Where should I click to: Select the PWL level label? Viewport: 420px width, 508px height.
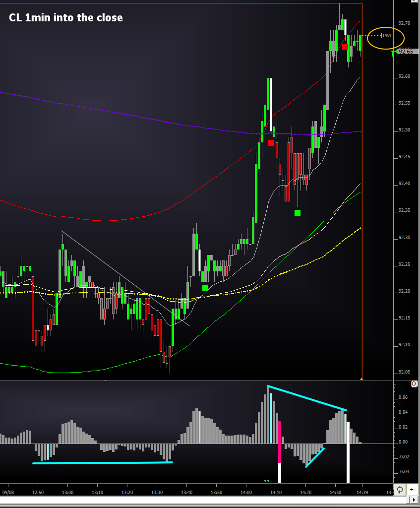[x=387, y=36]
